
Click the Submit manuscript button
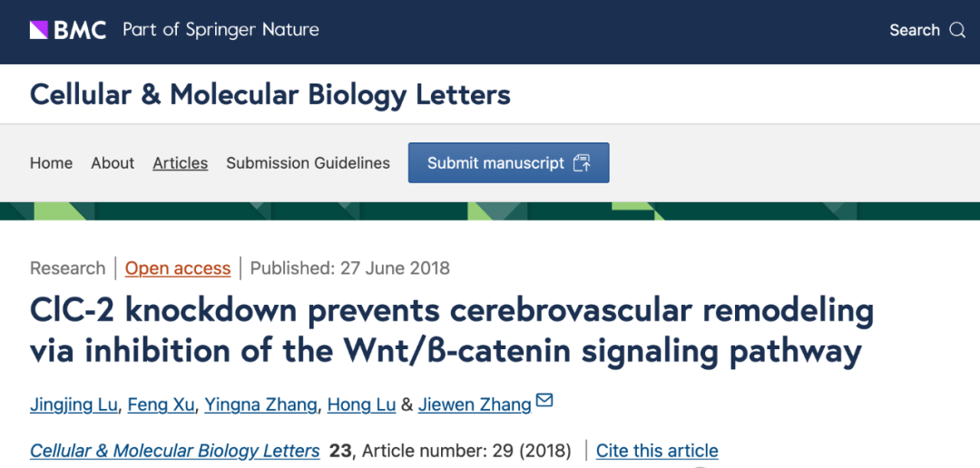[509, 163]
